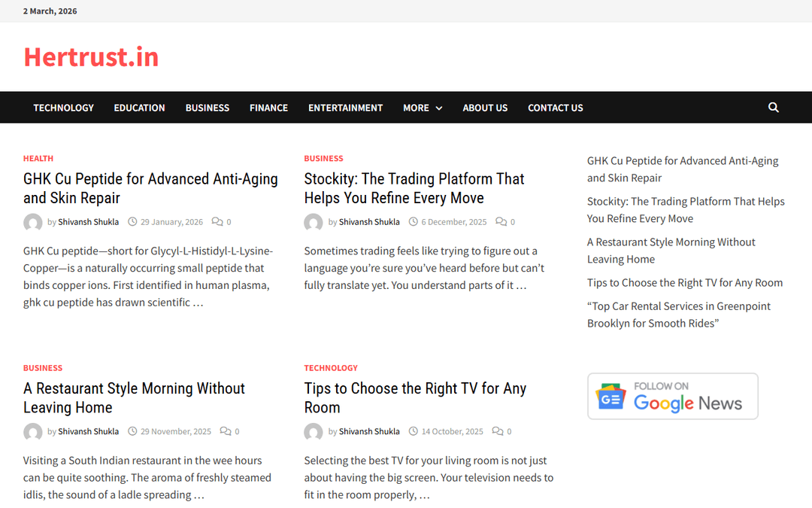Click the 29 January, 2026 post date
The height and width of the screenshot is (508, 812).
pos(172,222)
